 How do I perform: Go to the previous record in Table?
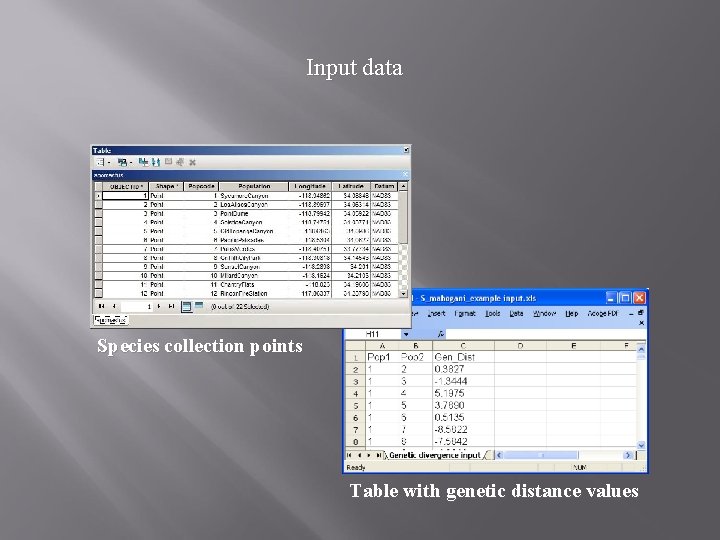click(x=113, y=306)
